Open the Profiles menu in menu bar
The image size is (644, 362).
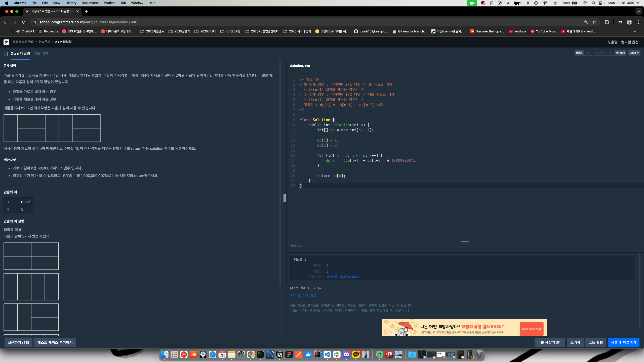tap(109, 3)
